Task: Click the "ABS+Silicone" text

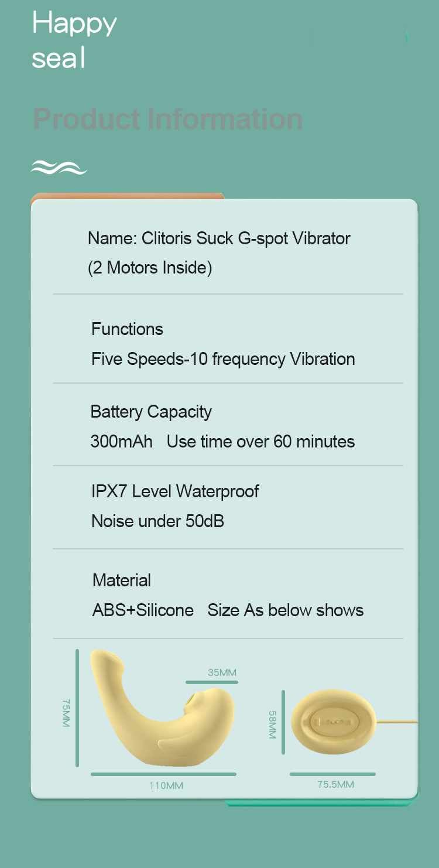Action: pyautogui.click(x=143, y=610)
